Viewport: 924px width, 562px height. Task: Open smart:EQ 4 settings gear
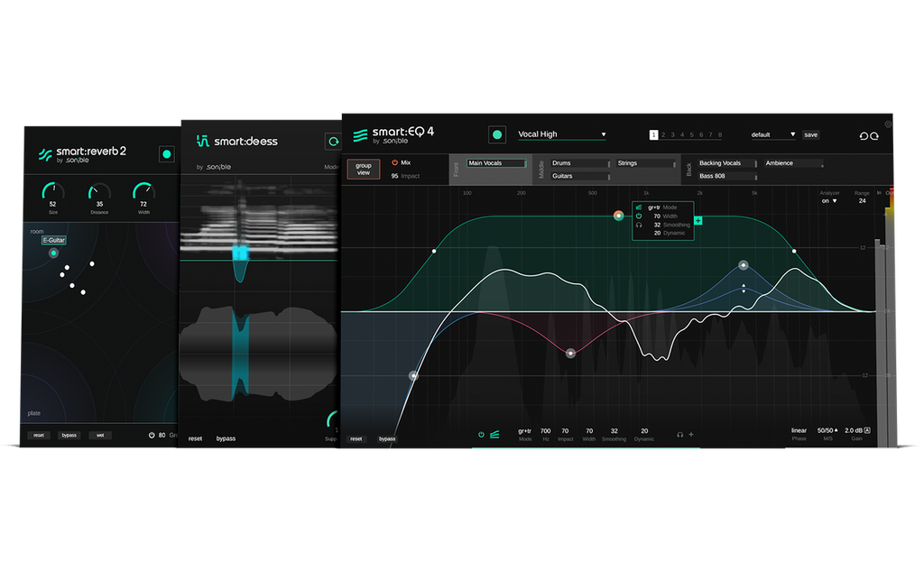pyautogui.click(x=888, y=124)
